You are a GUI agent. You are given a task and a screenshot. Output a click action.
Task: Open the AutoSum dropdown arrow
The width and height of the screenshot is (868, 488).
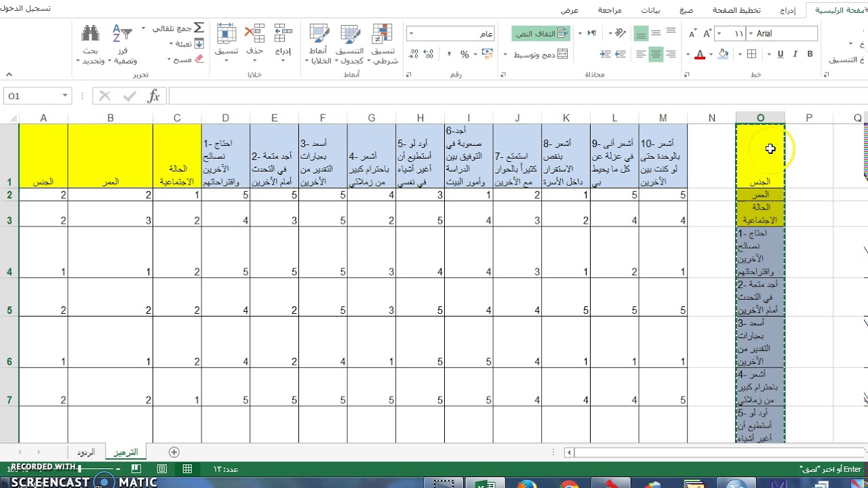[x=143, y=28]
